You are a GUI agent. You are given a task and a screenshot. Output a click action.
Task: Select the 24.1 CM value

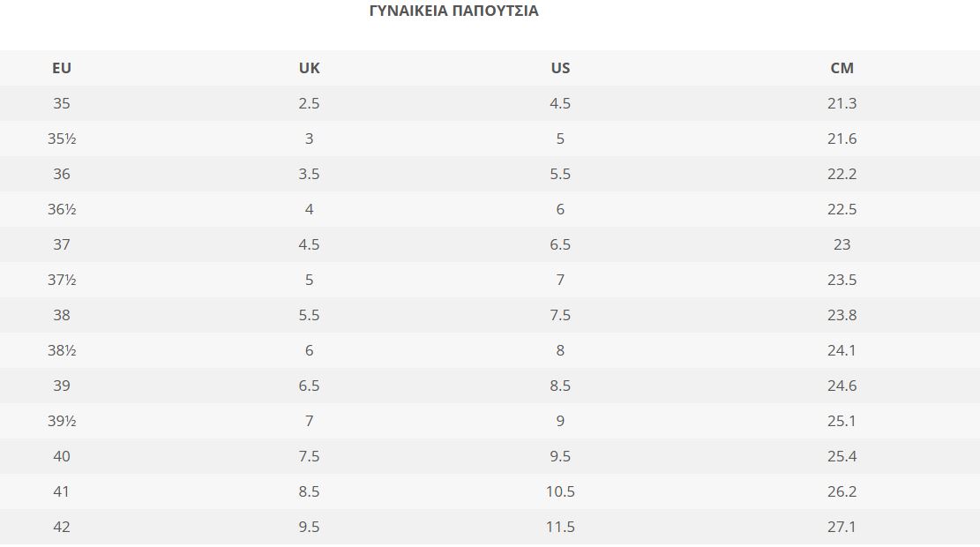pos(842,350)
